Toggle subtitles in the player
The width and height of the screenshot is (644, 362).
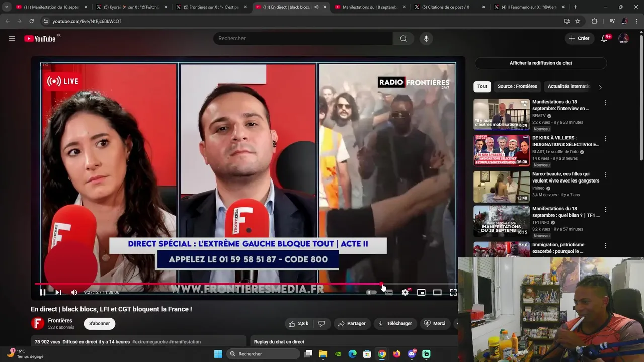pyautogui.click(x=389, y=292)
